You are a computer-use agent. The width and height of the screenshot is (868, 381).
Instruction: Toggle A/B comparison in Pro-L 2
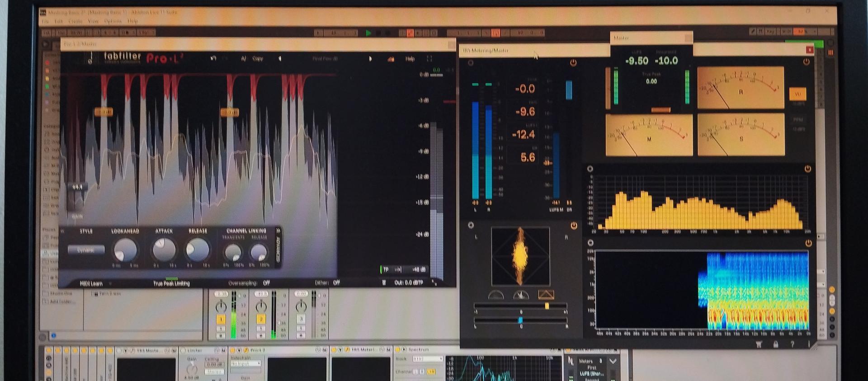244,58
